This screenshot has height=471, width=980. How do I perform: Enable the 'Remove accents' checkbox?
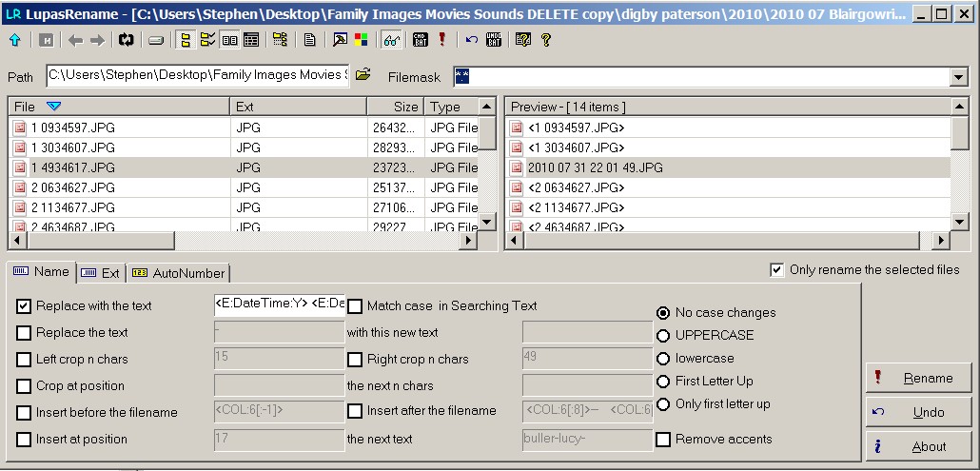coord(663,440)
